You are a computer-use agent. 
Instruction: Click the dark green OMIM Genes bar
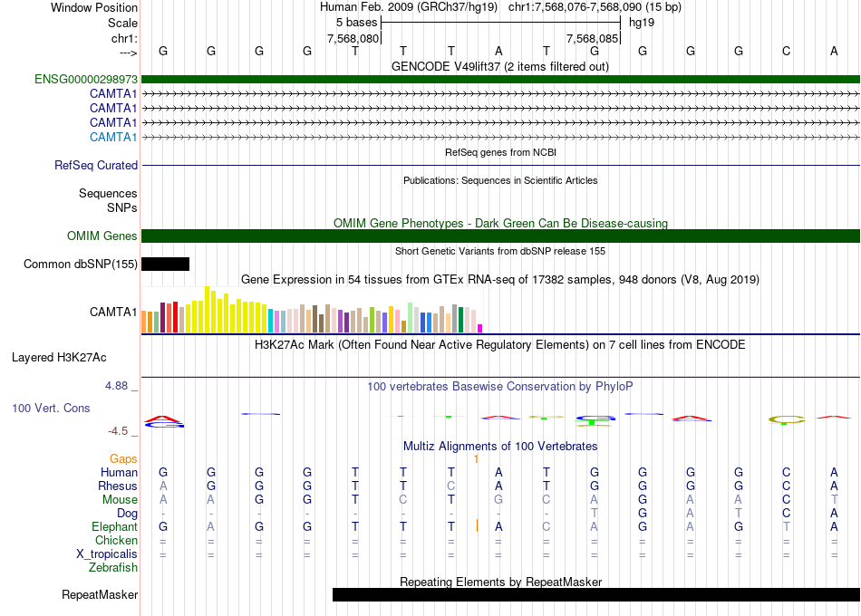[x=500, y=236]
